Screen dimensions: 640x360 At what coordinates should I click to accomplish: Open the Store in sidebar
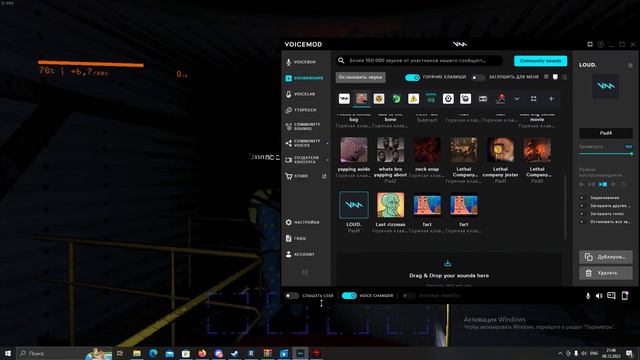[x=297, y=176]
